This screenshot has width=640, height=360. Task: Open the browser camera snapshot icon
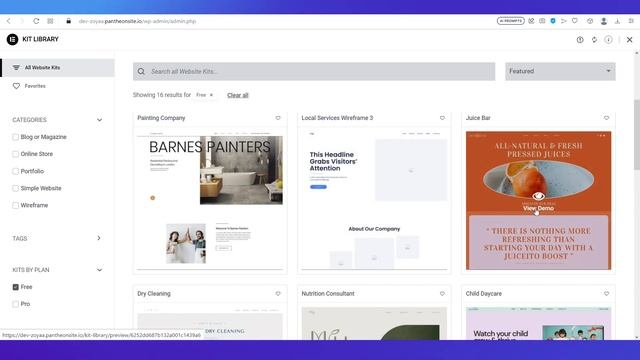[x=542, y=21]
